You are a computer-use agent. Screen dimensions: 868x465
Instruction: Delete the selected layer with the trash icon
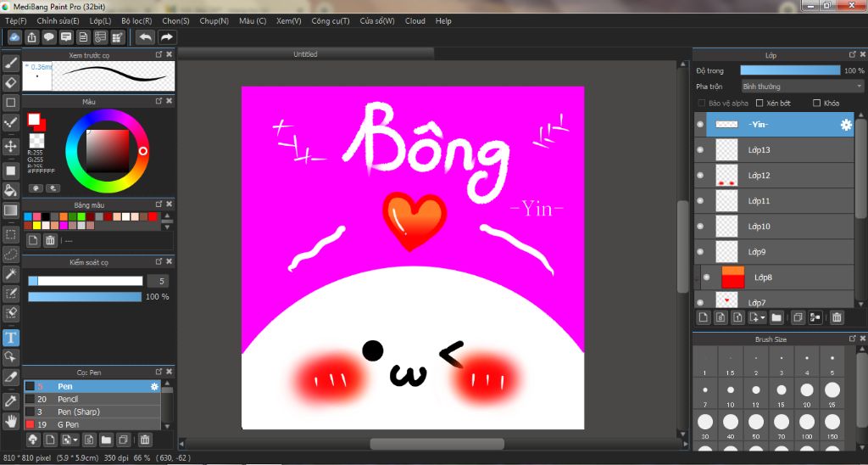(x=837, y=317)
